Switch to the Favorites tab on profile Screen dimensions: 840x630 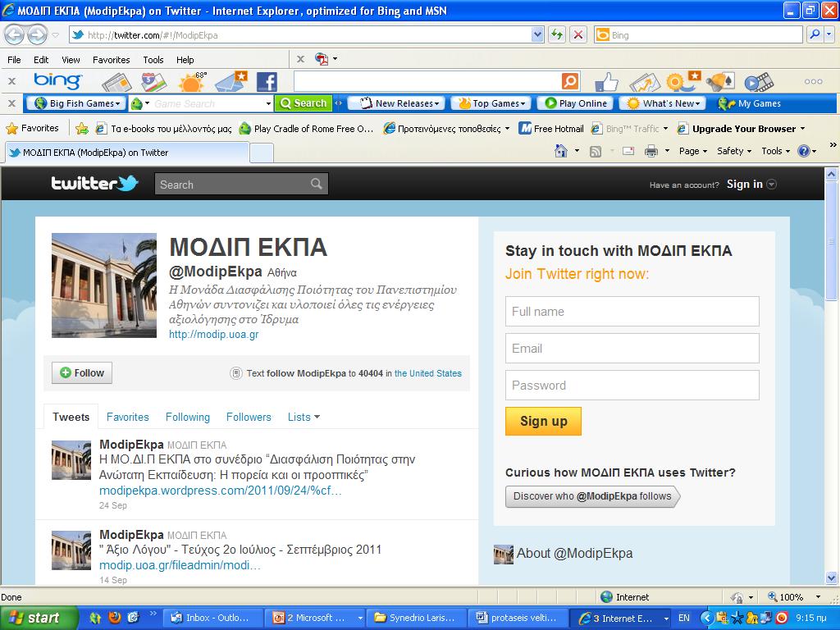[127, 417]
